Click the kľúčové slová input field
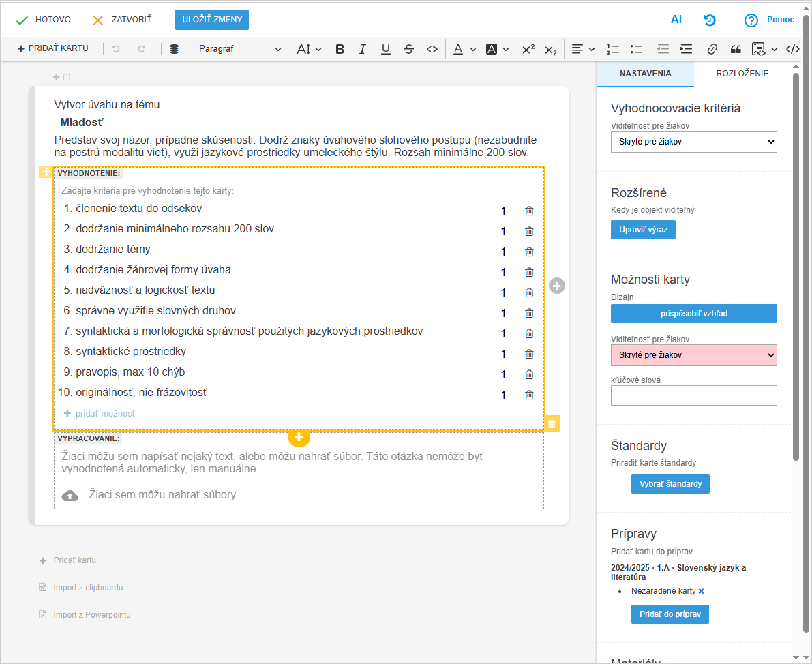812x664 pixels. click(x=693, y=395)
